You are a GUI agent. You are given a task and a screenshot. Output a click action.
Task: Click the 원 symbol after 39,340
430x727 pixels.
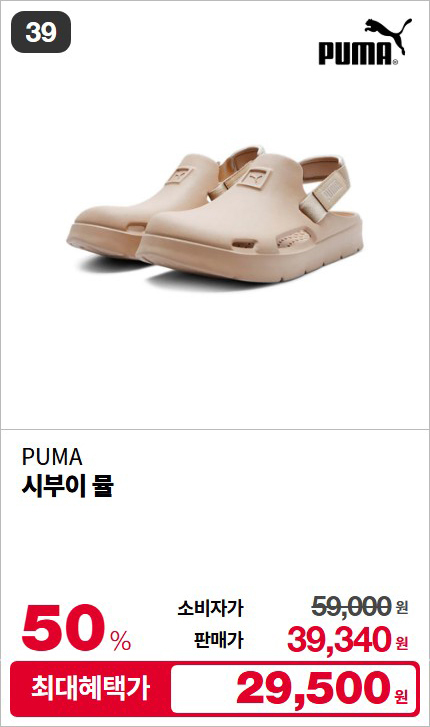[402, 643]
